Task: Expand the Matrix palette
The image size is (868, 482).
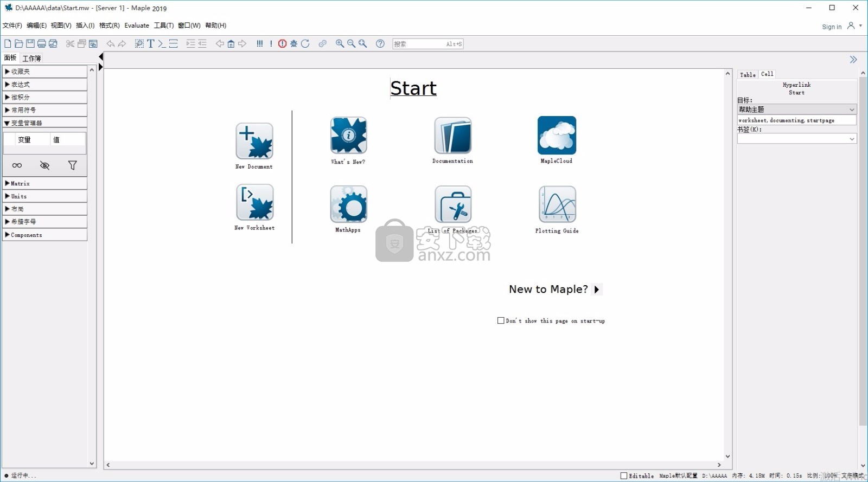Action: [x=45, y=183]
